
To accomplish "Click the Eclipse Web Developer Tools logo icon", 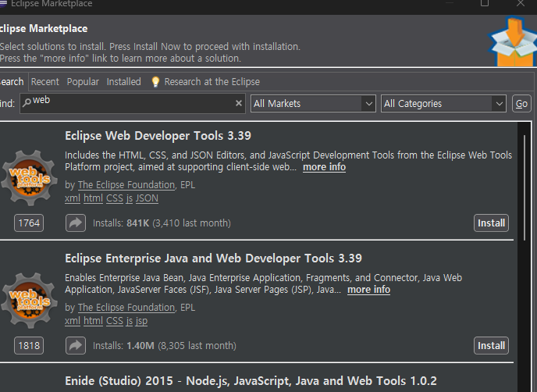I will pyautogui.click(x=29, y=178).
